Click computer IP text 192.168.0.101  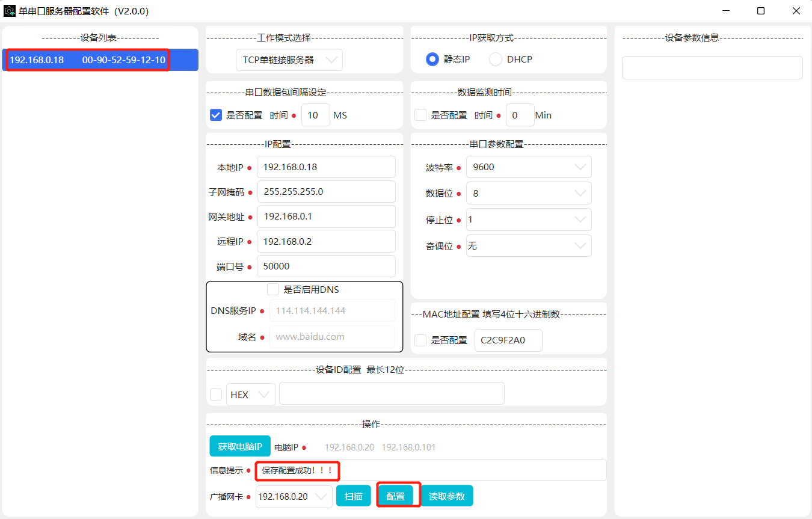[x=408, y=447]
